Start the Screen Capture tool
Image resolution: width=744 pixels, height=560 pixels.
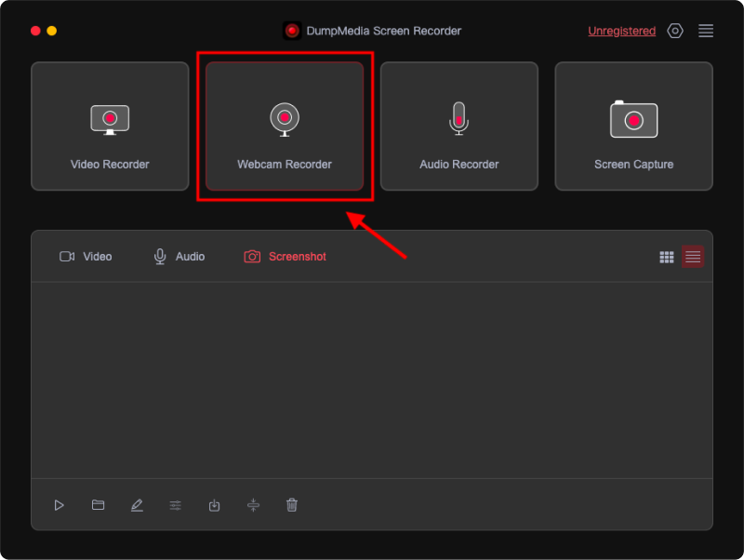tap(633, 127)
